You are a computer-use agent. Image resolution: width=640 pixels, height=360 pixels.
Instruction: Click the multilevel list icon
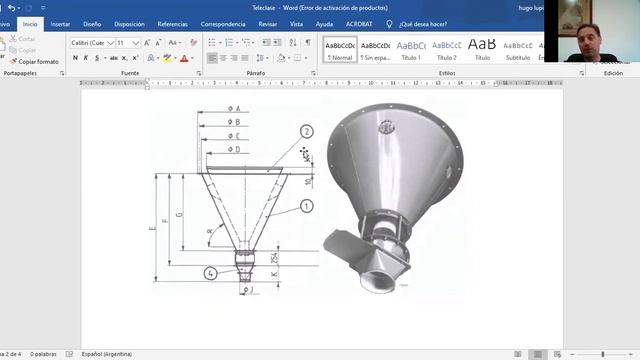[x=246, y=42]
